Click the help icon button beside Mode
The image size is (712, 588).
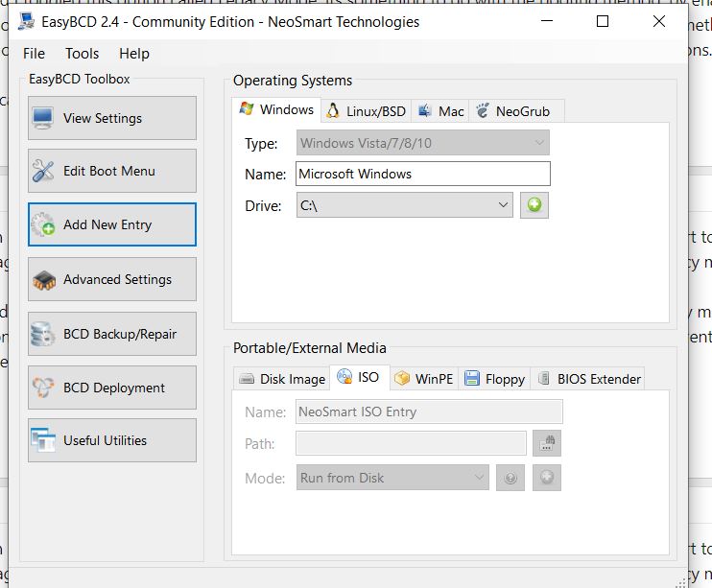point(510,478)
